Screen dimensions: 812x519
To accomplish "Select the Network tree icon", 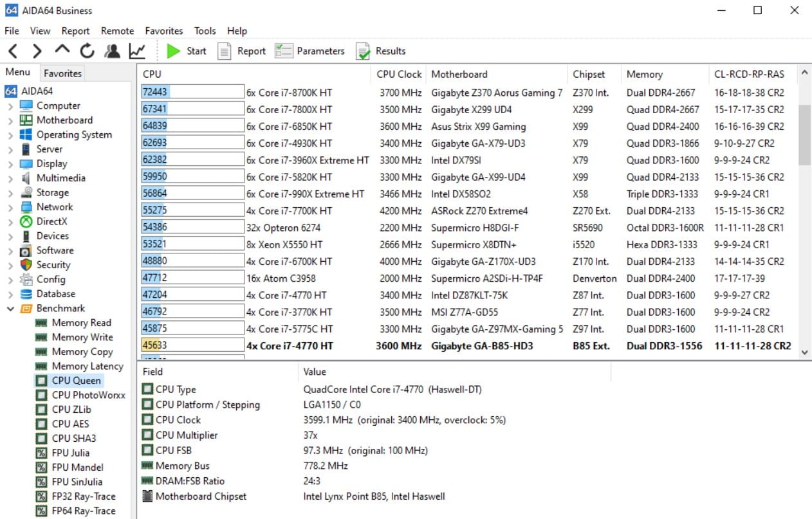I will click(26, 207).
